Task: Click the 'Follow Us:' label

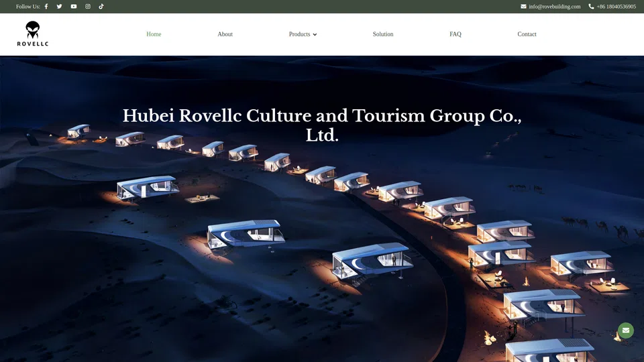Action: [x=28, y=7]
